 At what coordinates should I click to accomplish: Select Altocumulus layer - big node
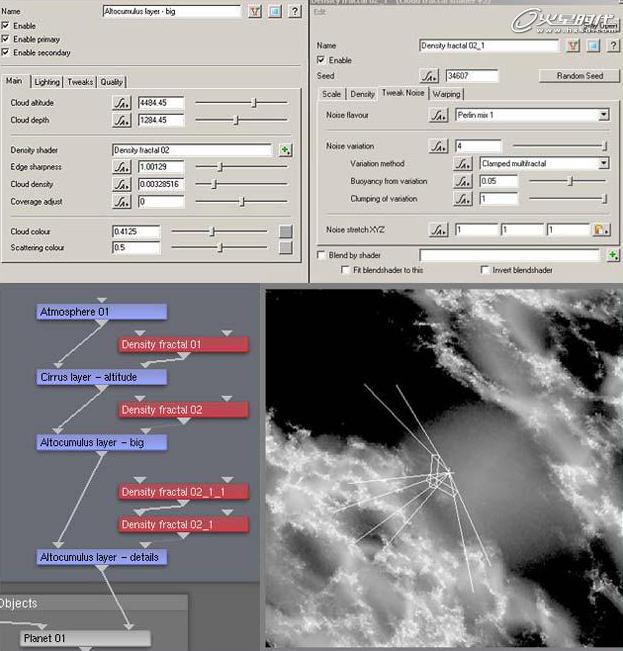point(102,443)
